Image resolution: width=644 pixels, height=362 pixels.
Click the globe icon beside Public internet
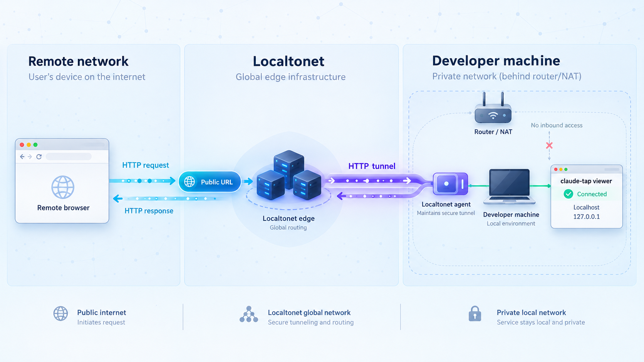click(60, 314)
